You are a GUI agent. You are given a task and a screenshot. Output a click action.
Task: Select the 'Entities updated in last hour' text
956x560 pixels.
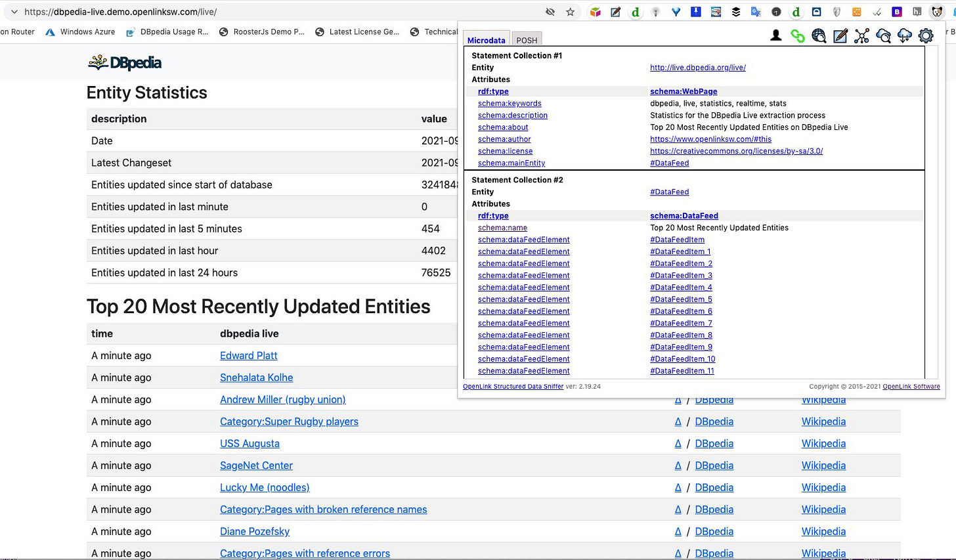154,251
